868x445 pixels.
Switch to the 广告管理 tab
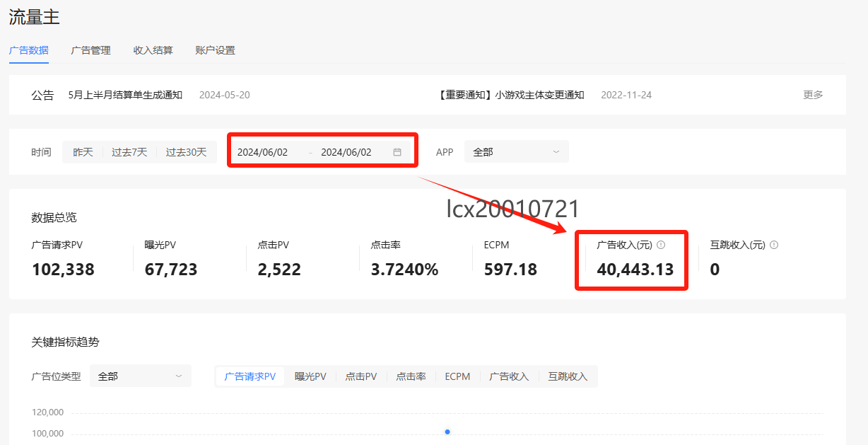[91, 50]
